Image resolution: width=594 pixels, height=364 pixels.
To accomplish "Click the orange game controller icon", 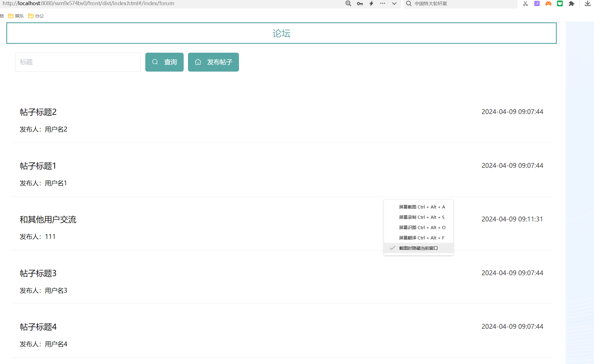I will pyautogui.click(x=548, y=3).
